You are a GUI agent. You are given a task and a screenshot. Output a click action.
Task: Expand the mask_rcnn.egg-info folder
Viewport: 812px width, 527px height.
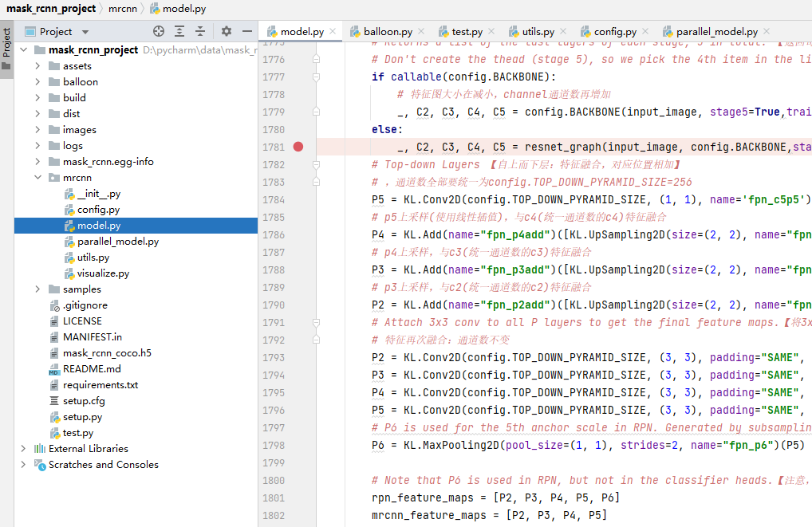coord(37,162)
